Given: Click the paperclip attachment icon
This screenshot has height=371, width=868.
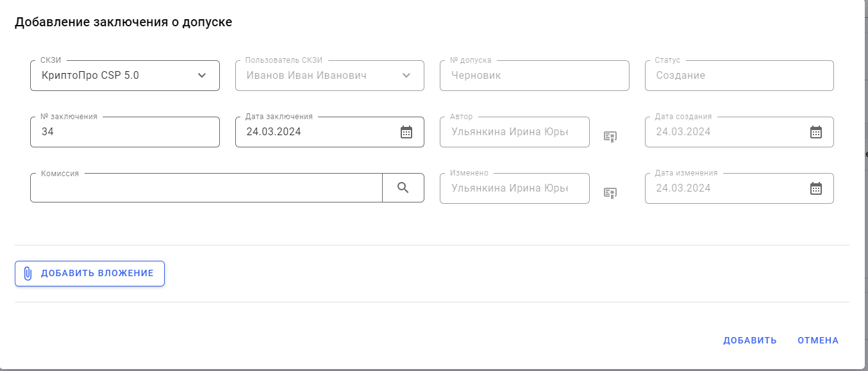Looking at the screenshot, I should tap(28, 274).
